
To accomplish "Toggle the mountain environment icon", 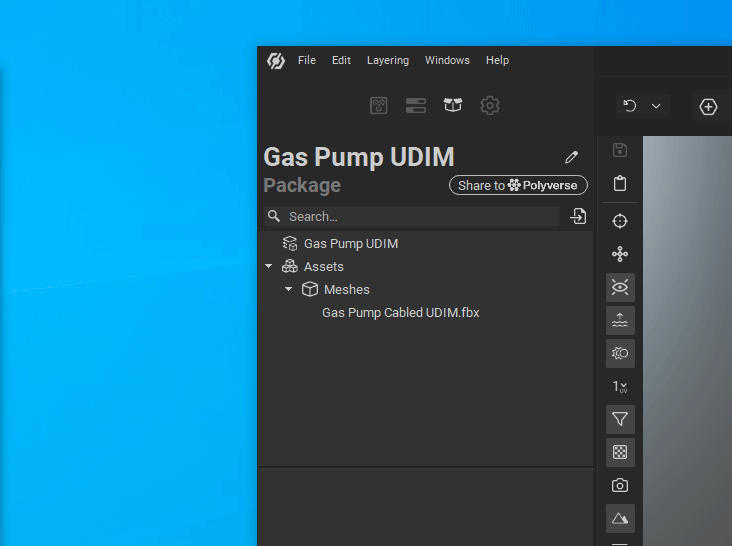I will pos(620,518).
